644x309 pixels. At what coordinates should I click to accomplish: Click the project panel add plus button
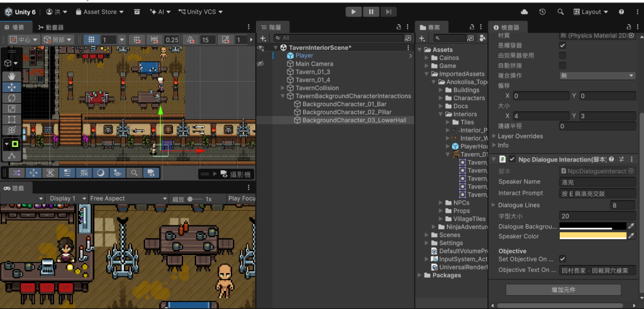tap(421, 38)
